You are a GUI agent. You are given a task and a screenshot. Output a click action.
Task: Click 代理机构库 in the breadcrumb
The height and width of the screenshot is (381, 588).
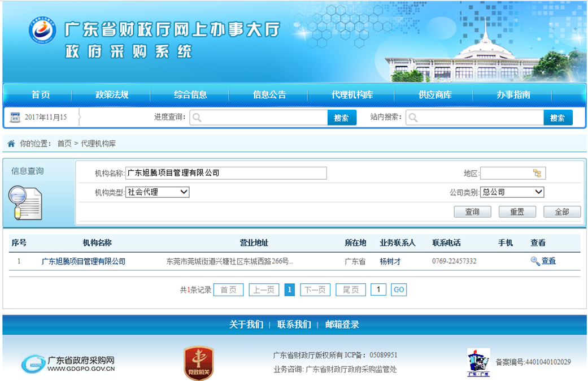[98, 144]
